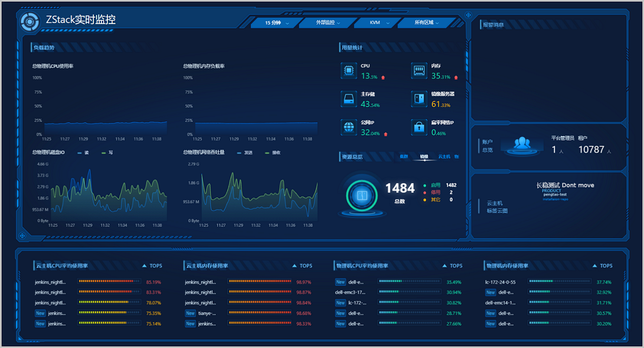Click the 内存 memory usage icon

[x=419, y=71]
